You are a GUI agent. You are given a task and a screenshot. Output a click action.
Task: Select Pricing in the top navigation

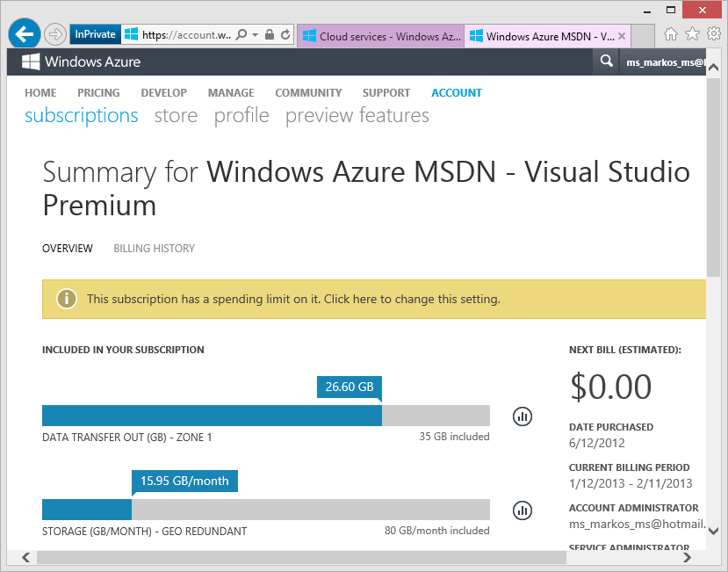click(x=98, y=92)
